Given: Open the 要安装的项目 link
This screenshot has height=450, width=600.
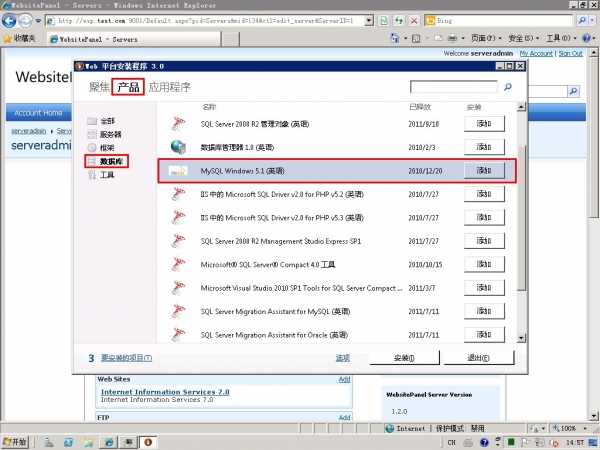Looking at the screenshot, I should [x=126, y=358].
